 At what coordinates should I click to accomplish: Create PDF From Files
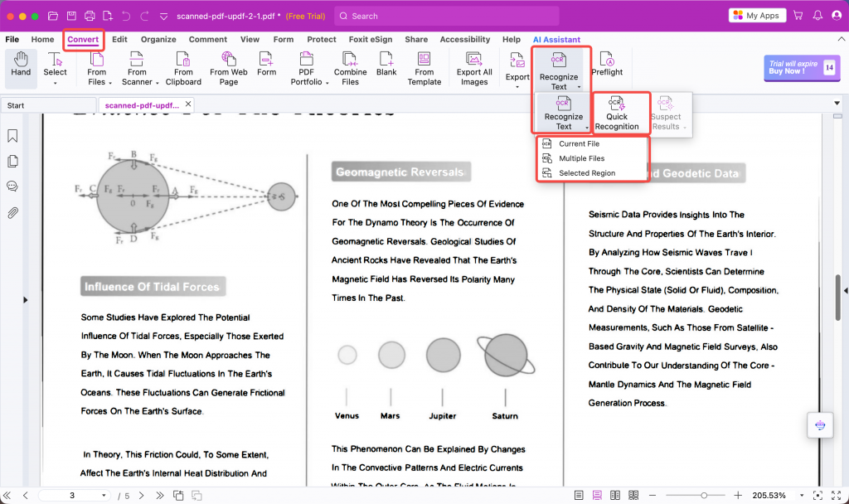tap(98, 68)
